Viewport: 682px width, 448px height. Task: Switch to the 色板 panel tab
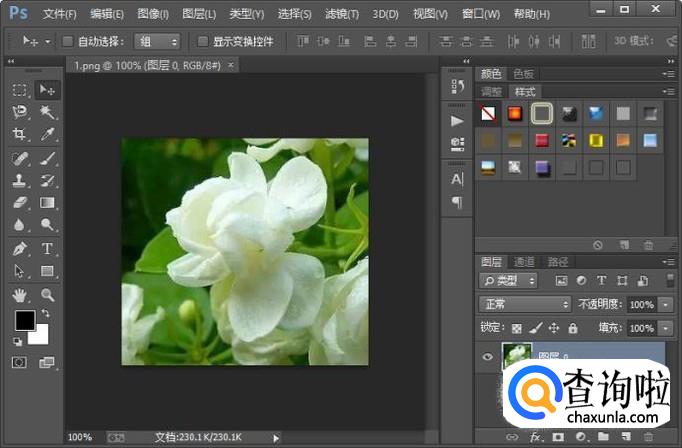click(522, 74)
